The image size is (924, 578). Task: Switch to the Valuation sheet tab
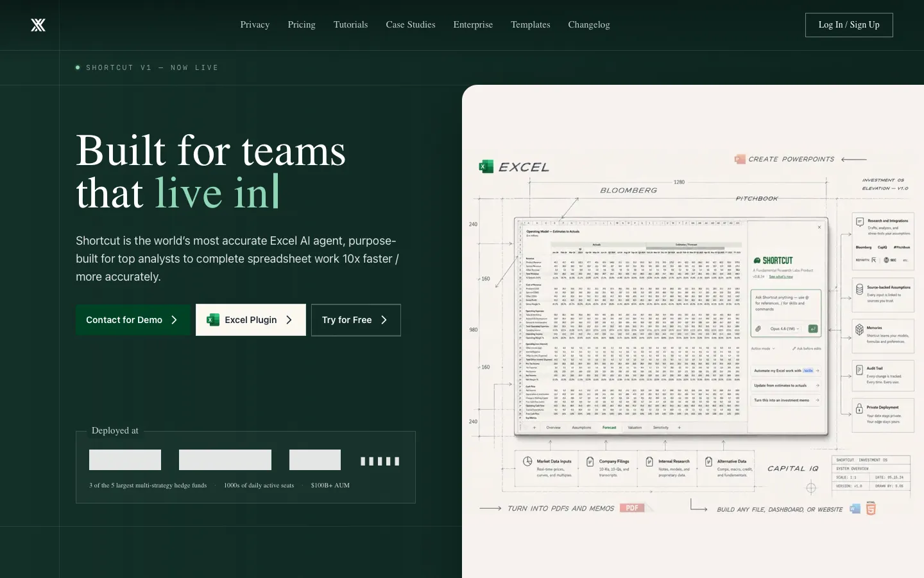[635, 428]
